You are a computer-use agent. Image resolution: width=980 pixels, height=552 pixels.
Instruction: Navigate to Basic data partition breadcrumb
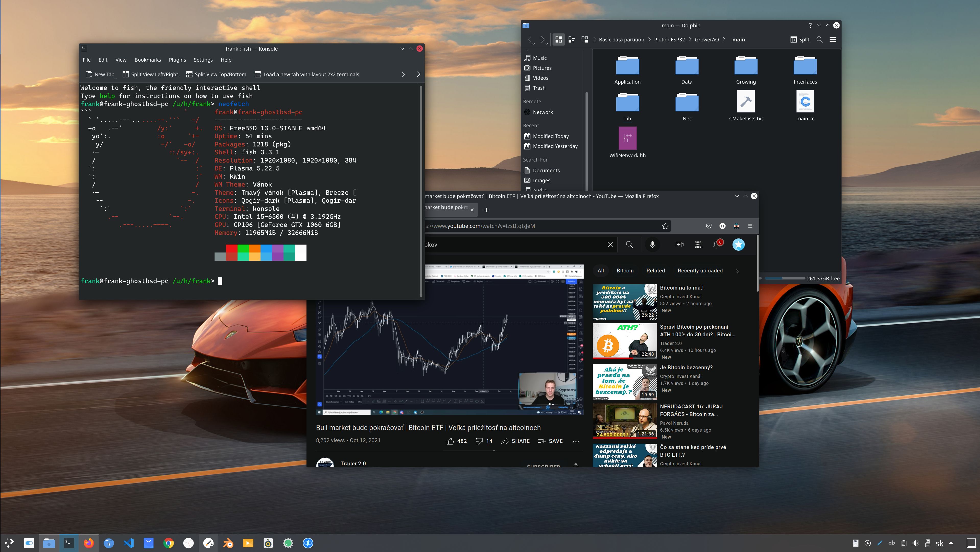(621, 40)
